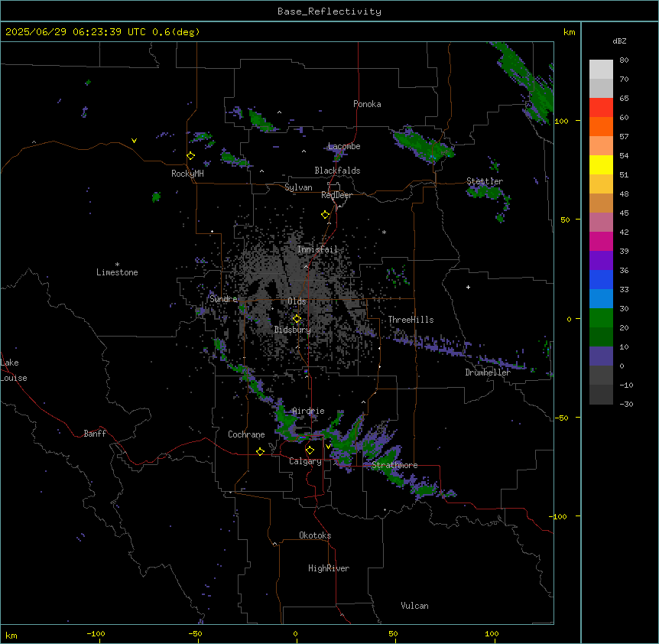The image size is (659, 644).
Task: Click the -50 km label on right axis
Action: [561, 418]
